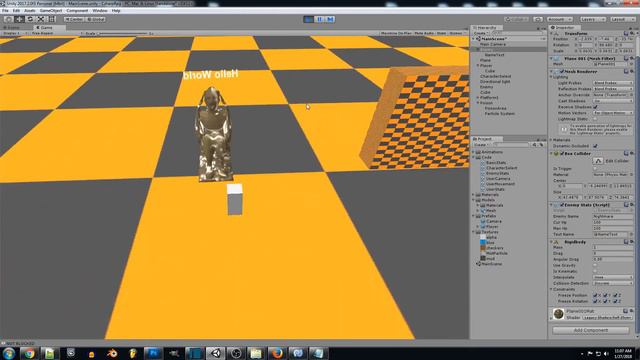Open the Component menu
Screen dimensions: 640x360
click(77, 11)
